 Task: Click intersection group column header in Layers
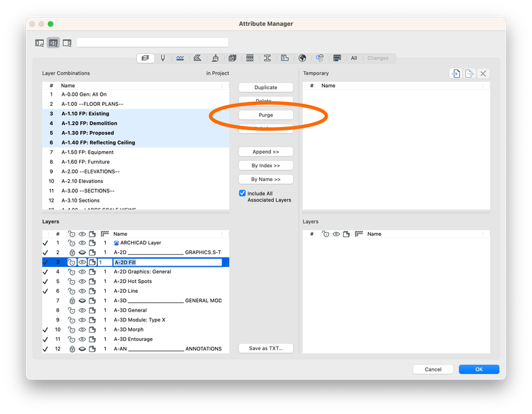[105, 234]
